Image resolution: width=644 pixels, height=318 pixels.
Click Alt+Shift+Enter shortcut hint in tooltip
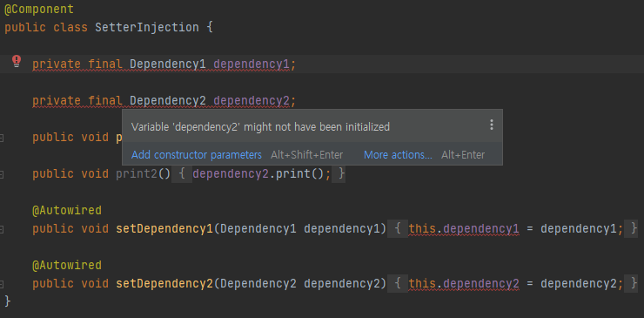click(x=307, y=155)
